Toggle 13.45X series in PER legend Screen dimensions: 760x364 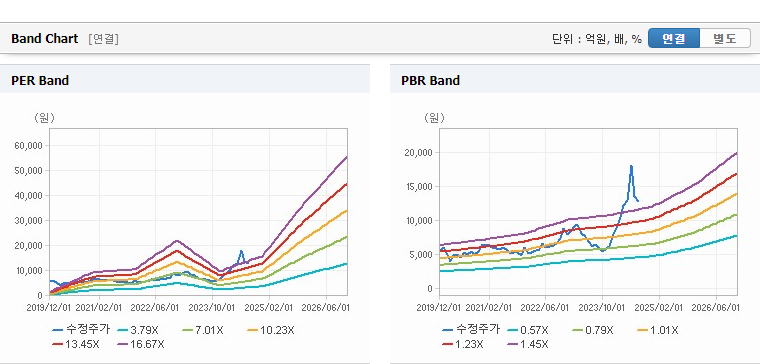pos(76,344)
